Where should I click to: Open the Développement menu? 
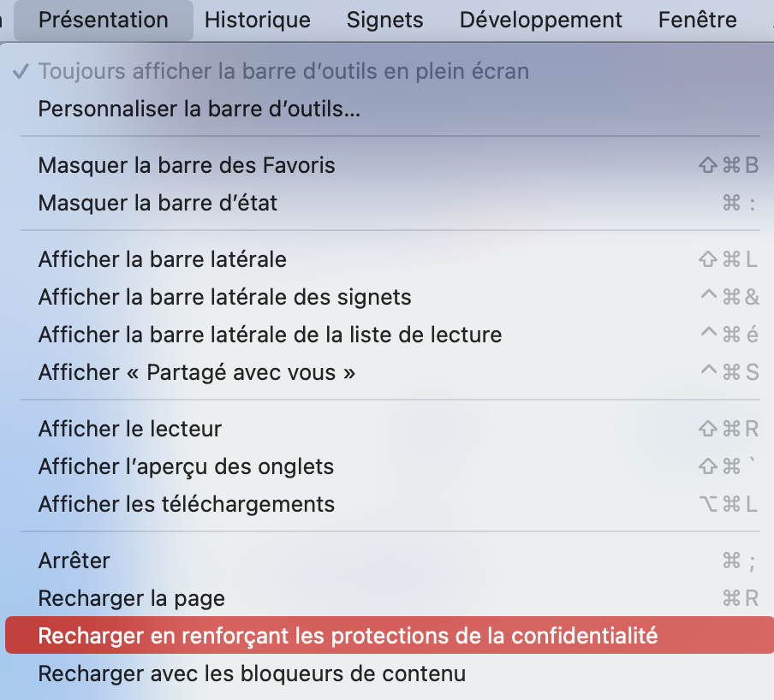pyautogui.click(x=541, y=20)
